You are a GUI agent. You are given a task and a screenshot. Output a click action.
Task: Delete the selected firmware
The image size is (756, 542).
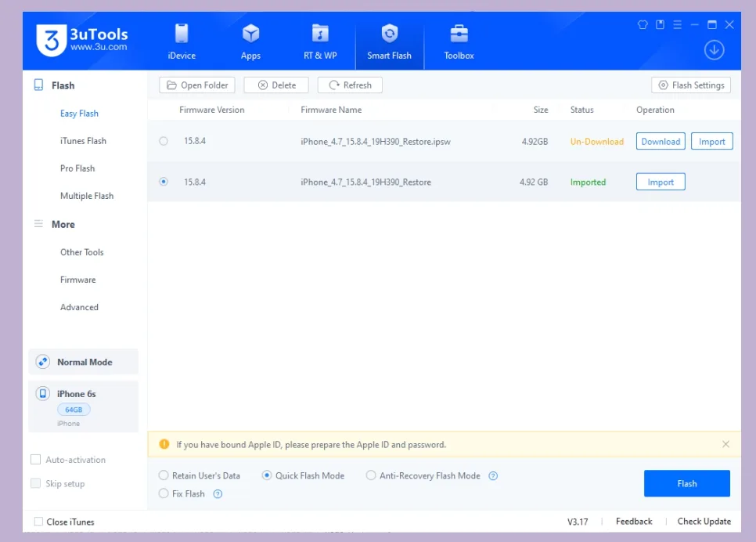pos(276,85)
